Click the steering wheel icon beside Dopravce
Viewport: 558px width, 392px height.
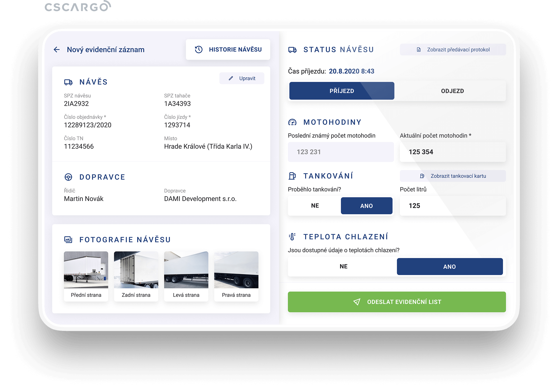(68, 177)
